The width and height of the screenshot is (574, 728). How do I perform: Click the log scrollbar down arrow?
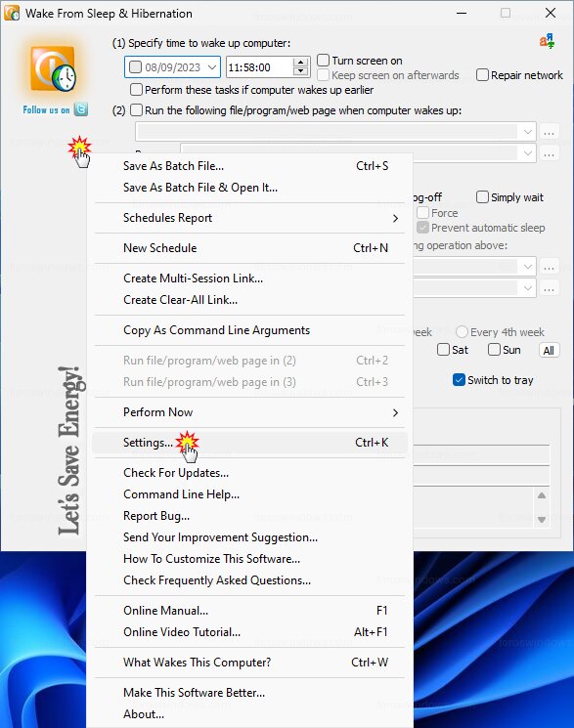point(542,520)
